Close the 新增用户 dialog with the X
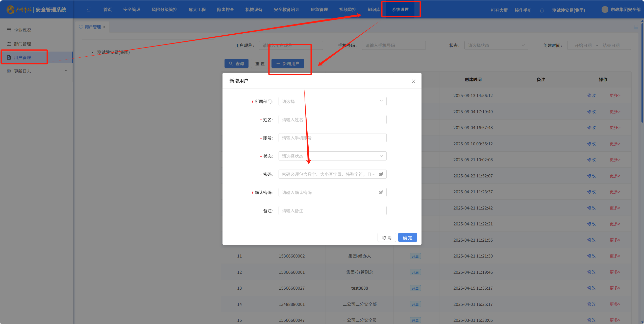The image size is (644, 324). (x=413, y=81)
